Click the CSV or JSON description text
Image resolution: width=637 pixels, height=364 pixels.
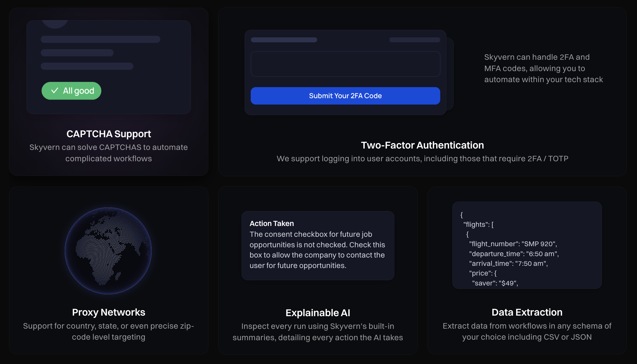(x=527, y=331)
